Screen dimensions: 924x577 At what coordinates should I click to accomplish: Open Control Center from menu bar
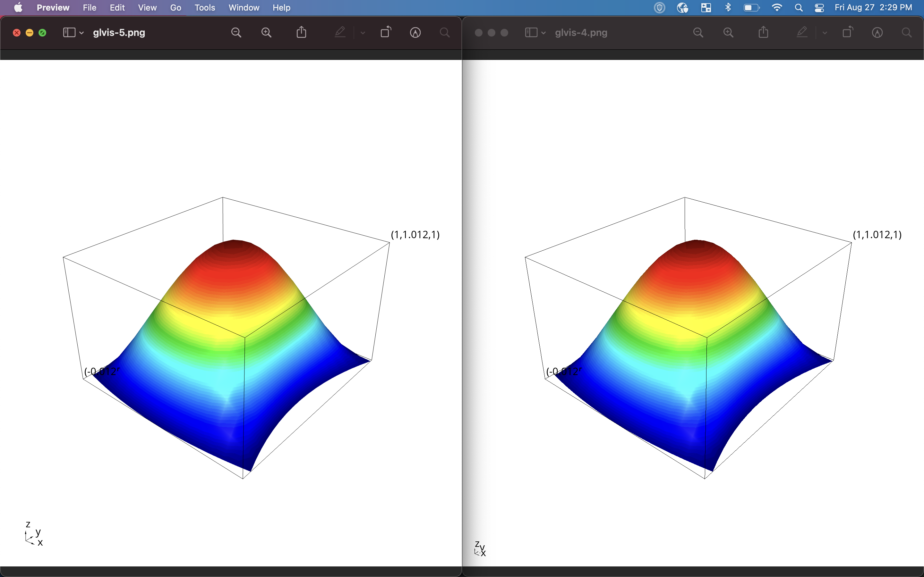click(819, 8)
